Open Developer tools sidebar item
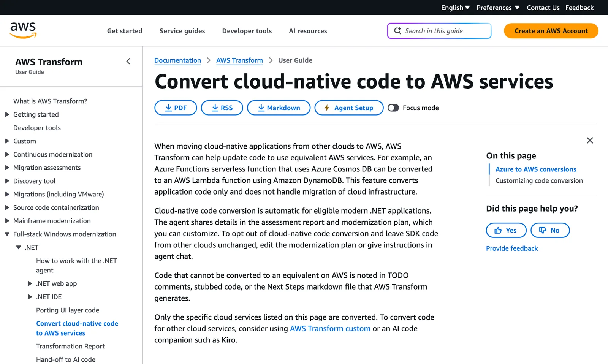This screenshot has height=364, width=608. click(37, 128)
